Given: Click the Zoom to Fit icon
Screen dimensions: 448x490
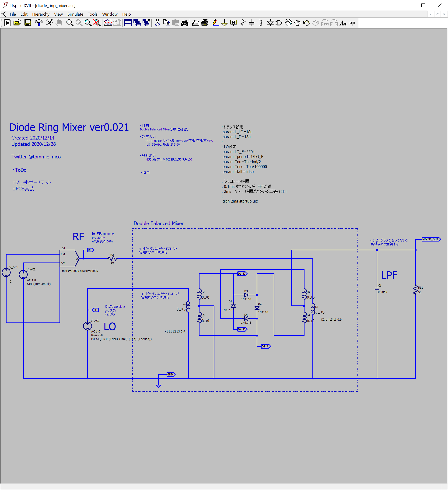Looking at the screenshot, I should (97, 23).
